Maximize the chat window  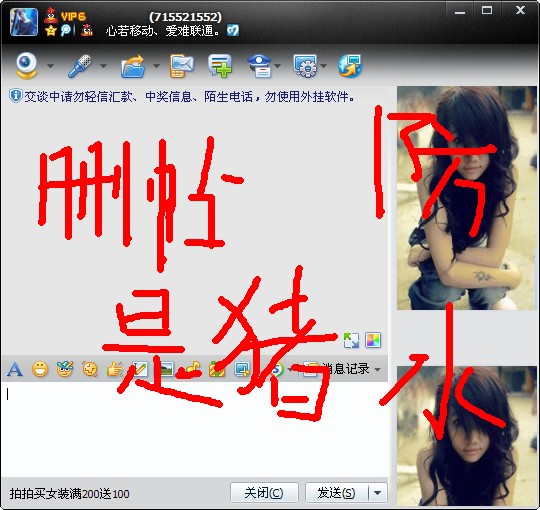pyautogui.click(x=487, y=11)
